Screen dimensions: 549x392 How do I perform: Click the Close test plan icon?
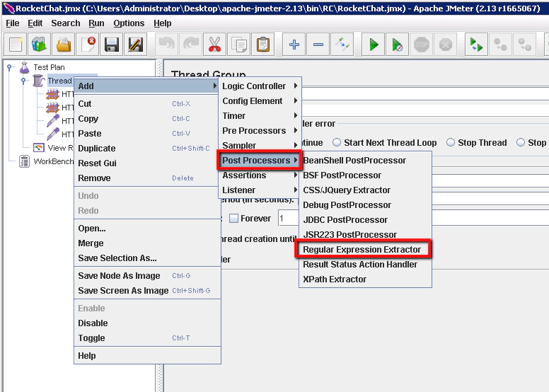click(x=88, y=45)
